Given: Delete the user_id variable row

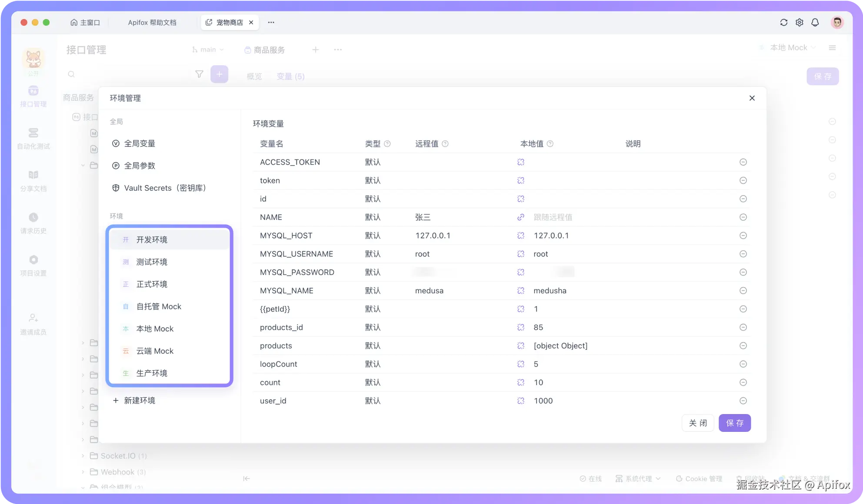Looking at the screenshot, I should click(x=743, y=401).
